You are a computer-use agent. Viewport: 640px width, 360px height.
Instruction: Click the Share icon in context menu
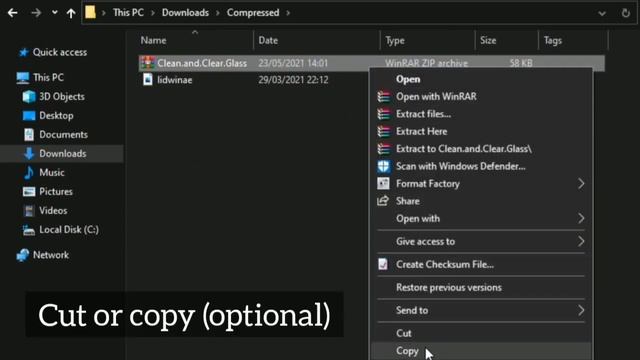(383, 201)
